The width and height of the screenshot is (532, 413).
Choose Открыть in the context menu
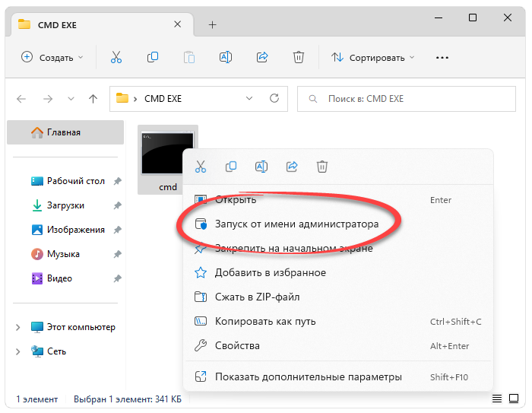[x=338, y=200]
